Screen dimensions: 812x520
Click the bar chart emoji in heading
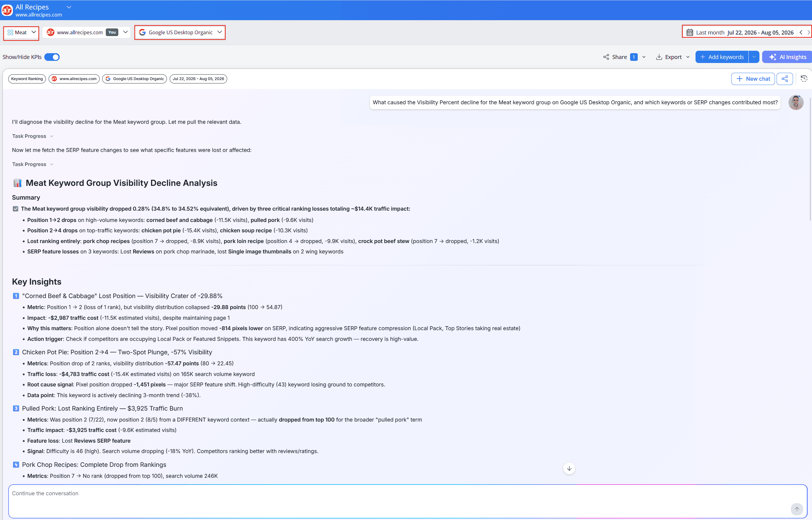tap(17, 183)
